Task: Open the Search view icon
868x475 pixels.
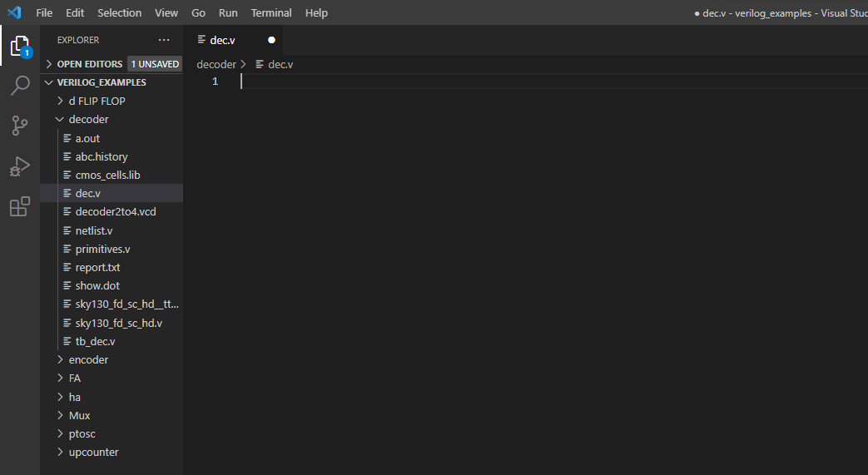Action: click(x=20, y=86)
